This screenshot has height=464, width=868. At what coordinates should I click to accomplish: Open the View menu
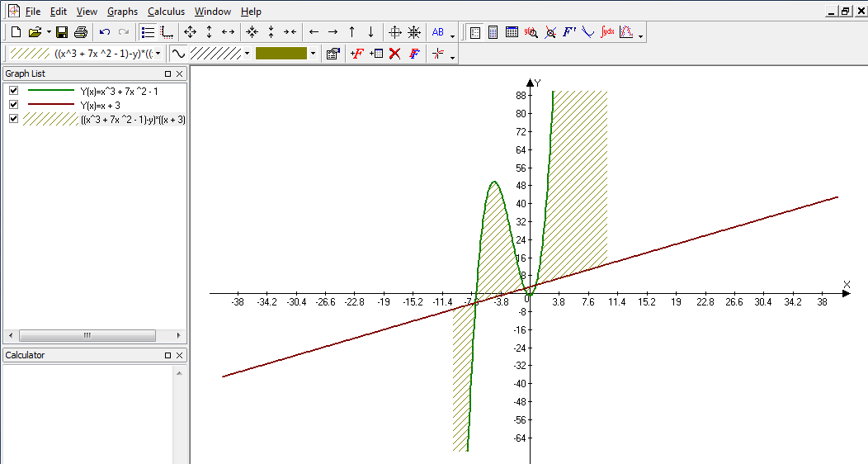click(x=87, y=11)
